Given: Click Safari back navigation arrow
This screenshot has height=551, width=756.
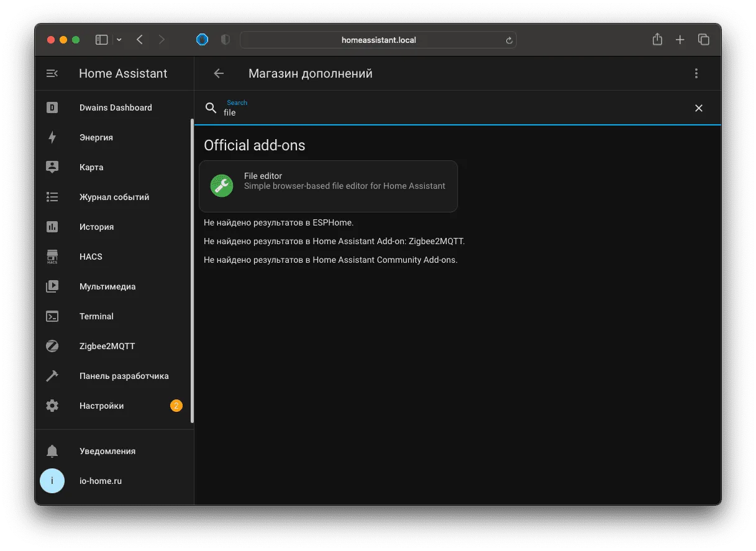Looking at the screenshot, I should (140, 40).
